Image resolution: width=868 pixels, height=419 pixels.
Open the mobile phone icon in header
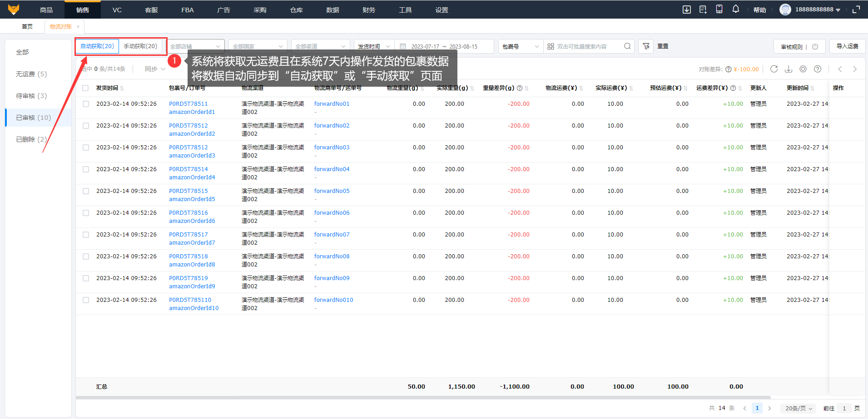pyautogui.click(x=719, y=9)
